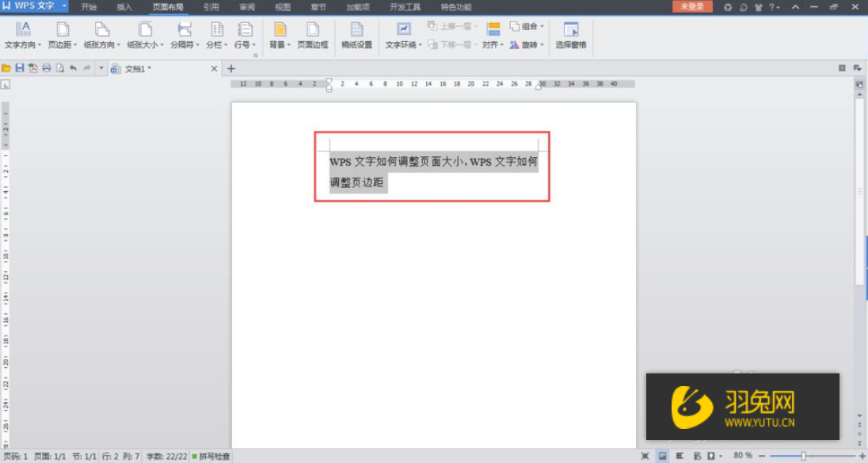Open the 纸张大小 paper size tool
Image resolution: width=868 pixels, height=463 pixels.
(x=145, y=36)
